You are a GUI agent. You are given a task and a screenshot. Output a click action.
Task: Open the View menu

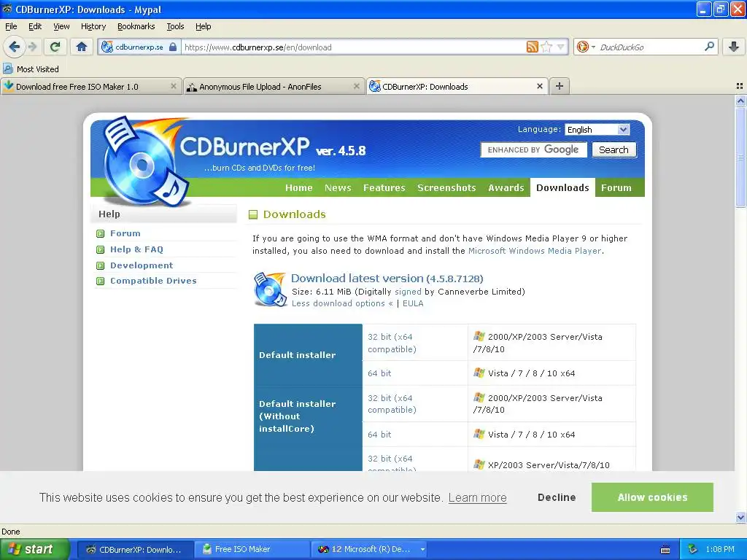coord(61,26)
